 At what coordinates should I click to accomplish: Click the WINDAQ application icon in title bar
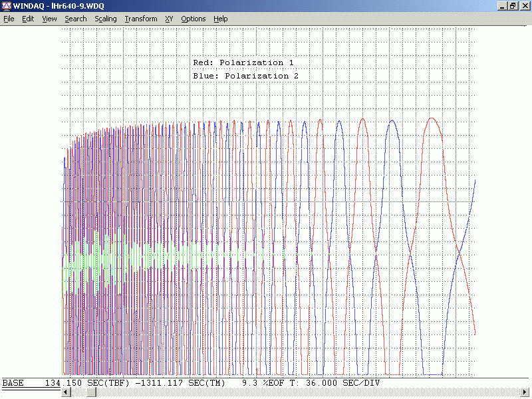tap(6, 5)
